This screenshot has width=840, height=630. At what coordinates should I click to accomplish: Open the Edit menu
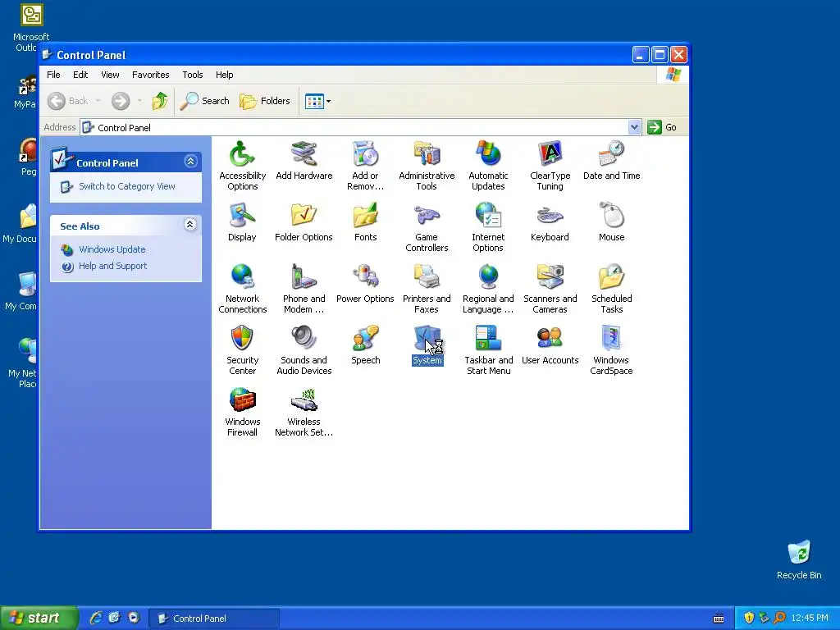click(x=80, y=75)
